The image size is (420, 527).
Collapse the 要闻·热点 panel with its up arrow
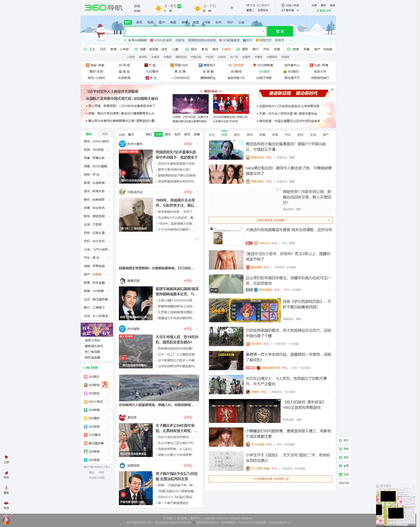tap(332, 90)
